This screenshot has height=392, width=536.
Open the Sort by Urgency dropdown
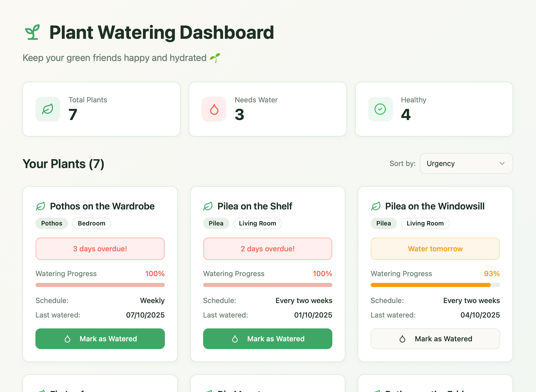(x=466, y=163)
